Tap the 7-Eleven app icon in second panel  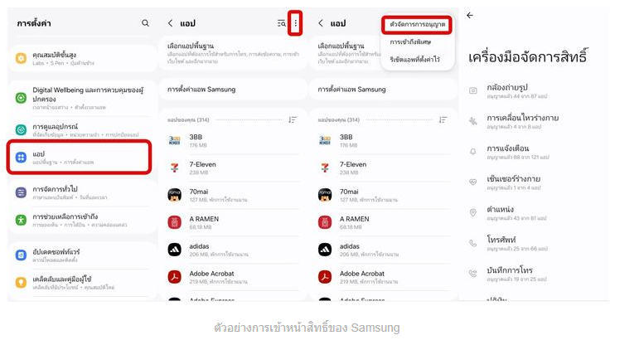coord(175,168)
